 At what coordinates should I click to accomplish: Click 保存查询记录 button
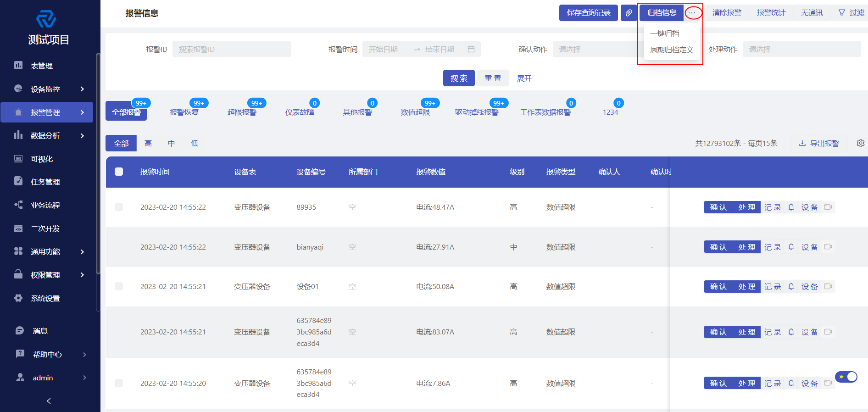pos(589,13)
